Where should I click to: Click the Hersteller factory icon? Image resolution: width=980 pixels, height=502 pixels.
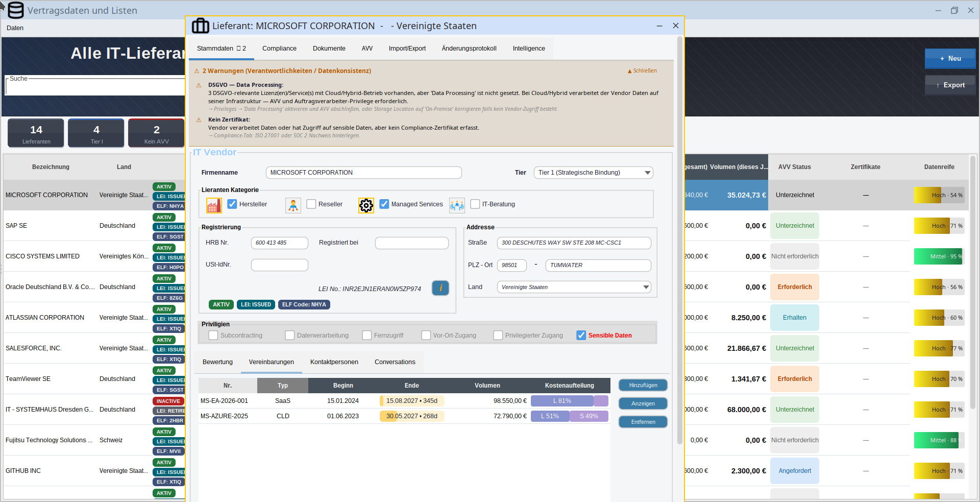[x=214, y=205]
